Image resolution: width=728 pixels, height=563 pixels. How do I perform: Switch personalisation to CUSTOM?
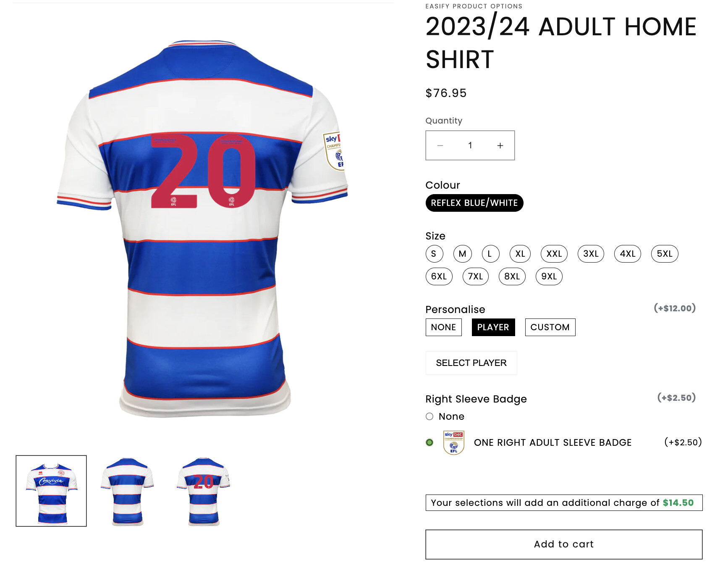click(x=550, y=327)
